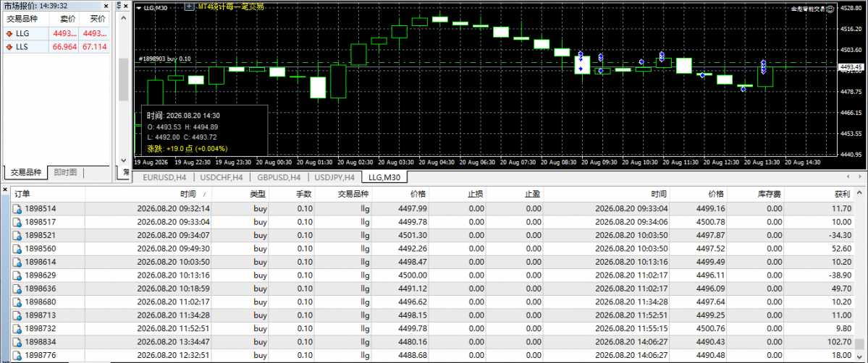Viewport: 868px width, 363px height.
Task: Click the order icon for 1898636
Action: (x=17, y=289)
